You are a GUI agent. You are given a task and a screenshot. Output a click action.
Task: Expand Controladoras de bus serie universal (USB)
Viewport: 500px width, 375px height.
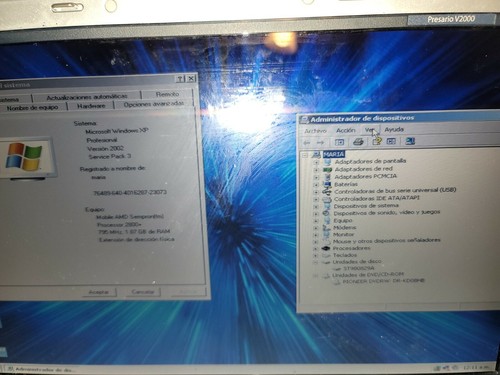click(x=316, y=192)
